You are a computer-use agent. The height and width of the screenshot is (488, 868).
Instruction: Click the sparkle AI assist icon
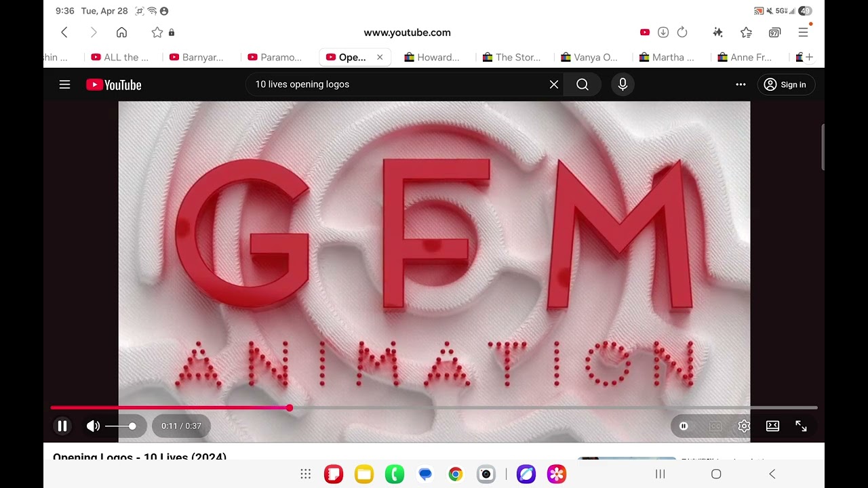coord(718,33)
